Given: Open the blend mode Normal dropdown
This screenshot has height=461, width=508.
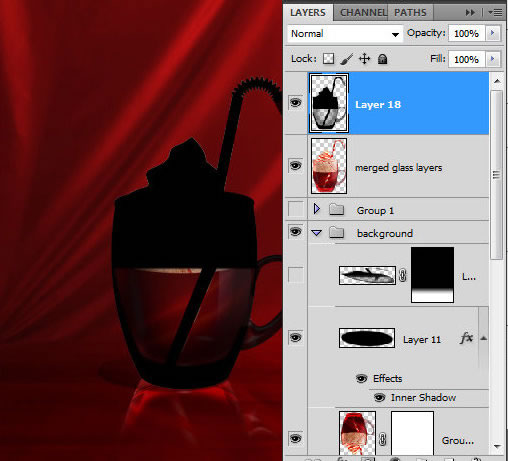Looking at the screenshot, I should pyautogui.click(x=345, y=34).
